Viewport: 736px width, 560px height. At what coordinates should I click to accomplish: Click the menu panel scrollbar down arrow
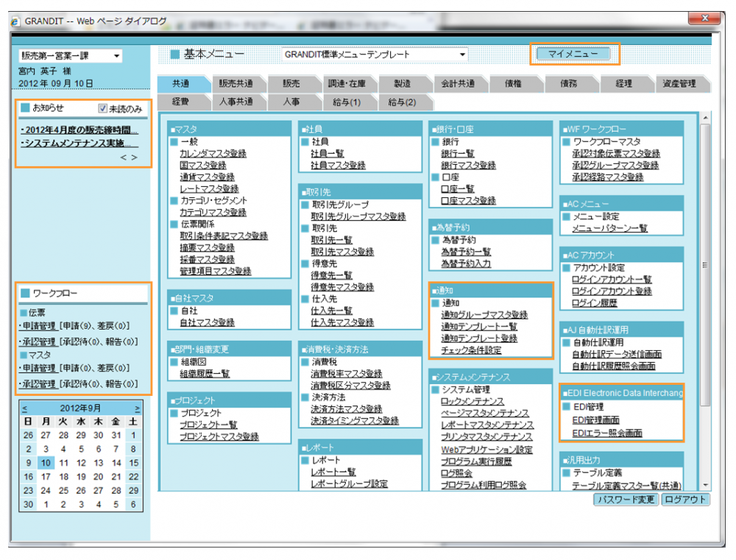click(705, 486)
